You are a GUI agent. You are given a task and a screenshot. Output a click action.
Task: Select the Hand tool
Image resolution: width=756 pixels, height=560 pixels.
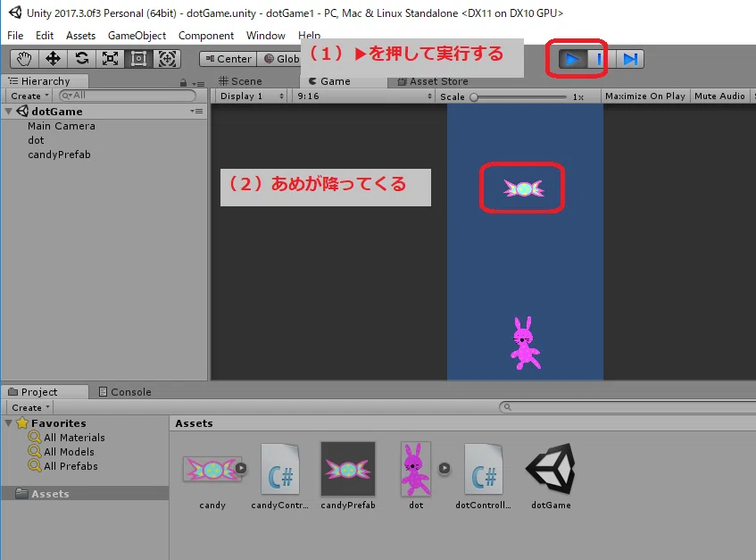point(24,59)
